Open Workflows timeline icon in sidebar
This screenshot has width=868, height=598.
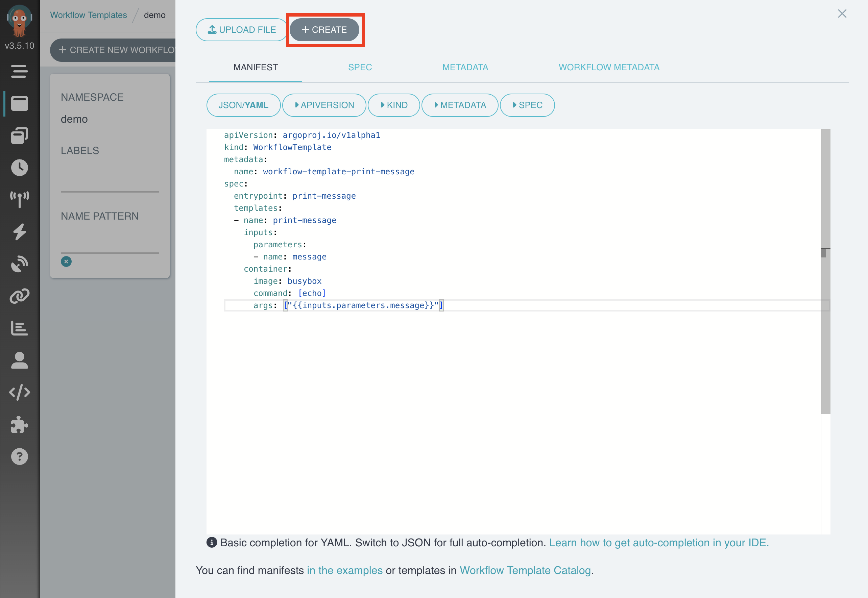pyautogui.click(x=19, y=103)
